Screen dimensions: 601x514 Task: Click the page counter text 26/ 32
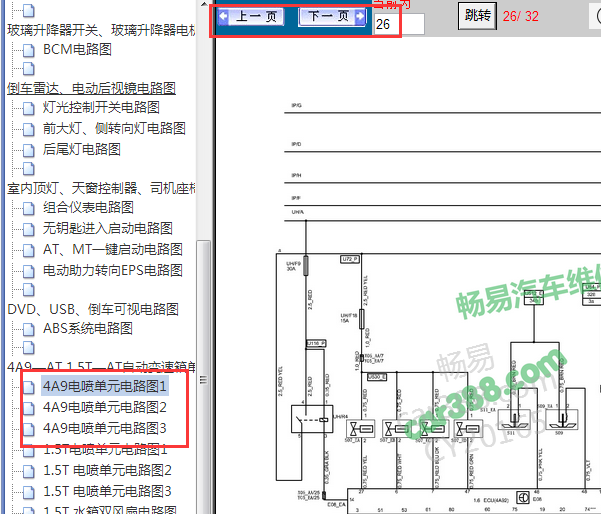click(x=521, y=16)
